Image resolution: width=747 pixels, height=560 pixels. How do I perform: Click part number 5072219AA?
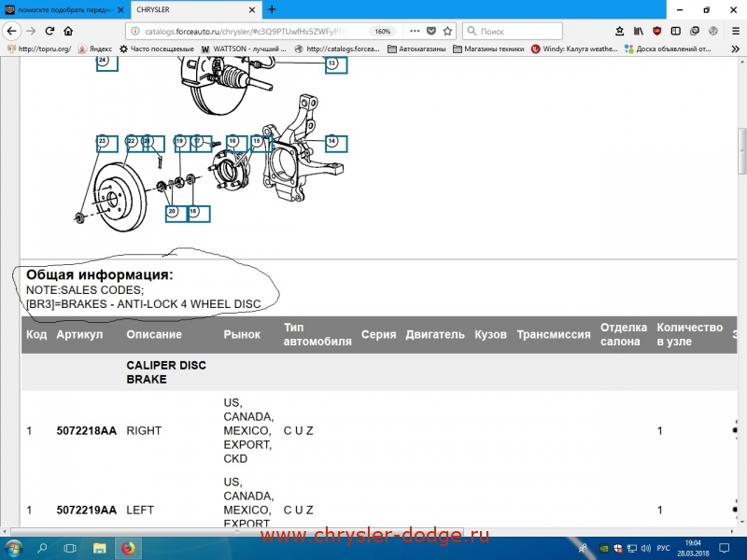86,511
